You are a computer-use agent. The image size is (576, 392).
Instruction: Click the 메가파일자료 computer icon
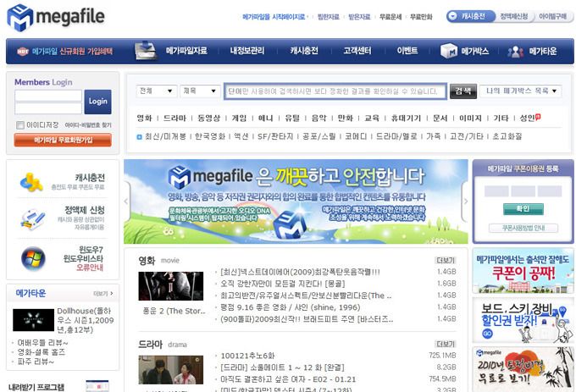pos(146,51)
